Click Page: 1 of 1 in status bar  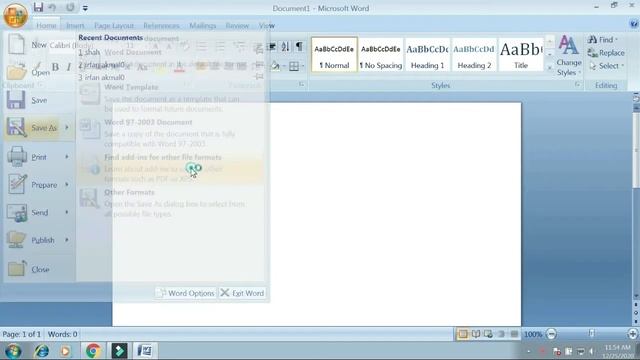pos(22,334)
